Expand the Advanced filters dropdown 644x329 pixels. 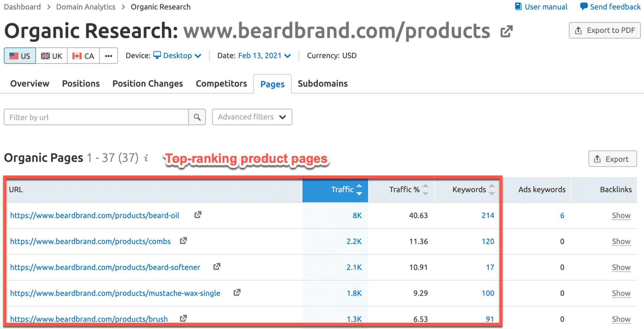(252, 117)
